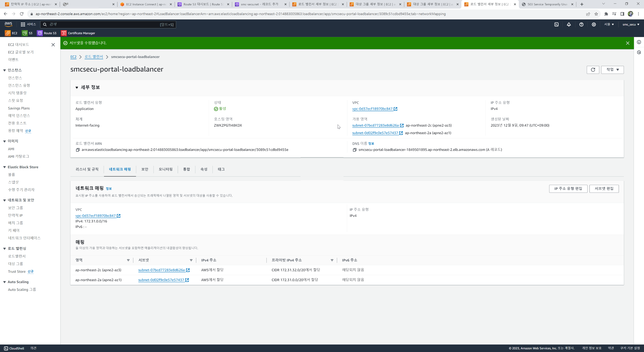Click the browser reload button
This screenshot has height=352, width=644.
pyautogui.click(x=22, y=14)
